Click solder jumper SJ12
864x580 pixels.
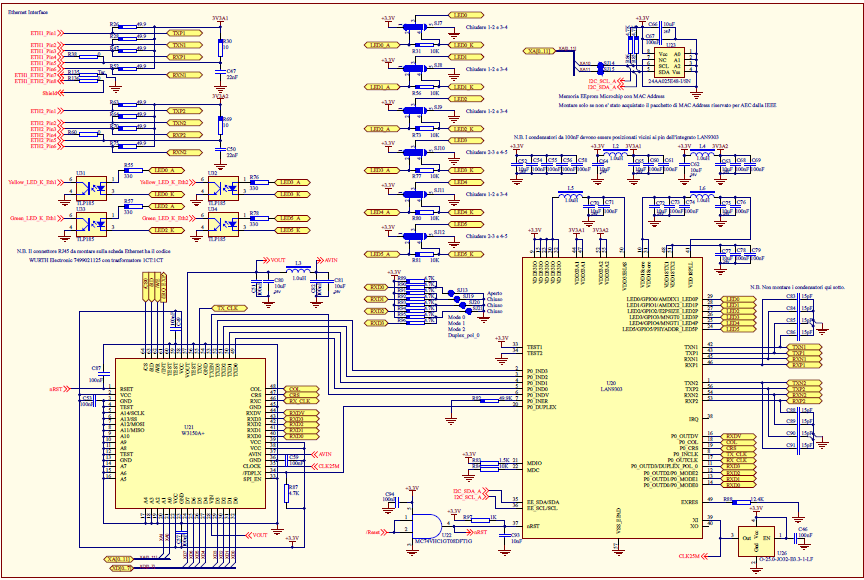click(415, 236)
